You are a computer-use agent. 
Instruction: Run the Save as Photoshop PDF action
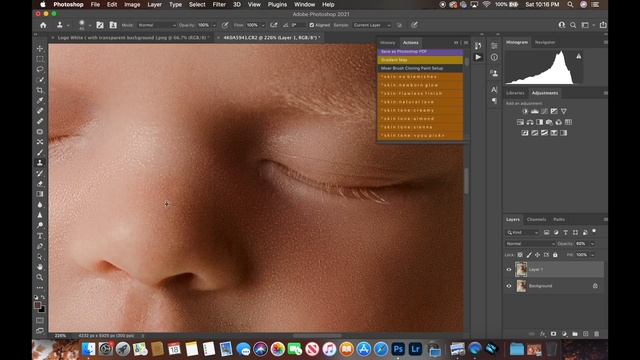coord(420,52)
